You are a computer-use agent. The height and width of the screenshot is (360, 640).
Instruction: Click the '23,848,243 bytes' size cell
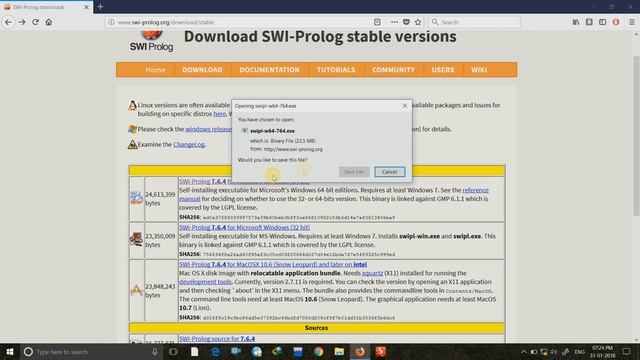point(160,291)
